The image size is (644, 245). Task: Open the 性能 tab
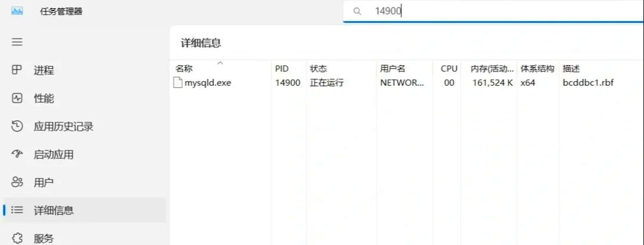[85, 98]
